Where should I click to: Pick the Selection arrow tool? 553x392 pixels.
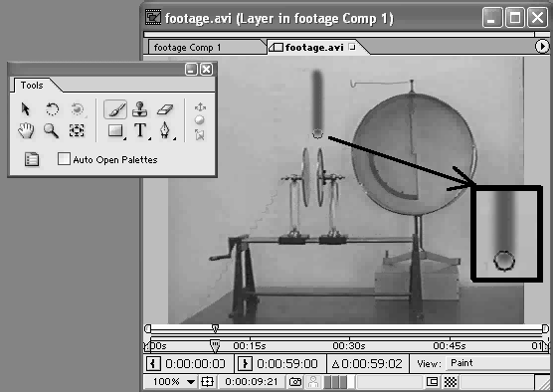pyautogui.click(x=26, y=109)
